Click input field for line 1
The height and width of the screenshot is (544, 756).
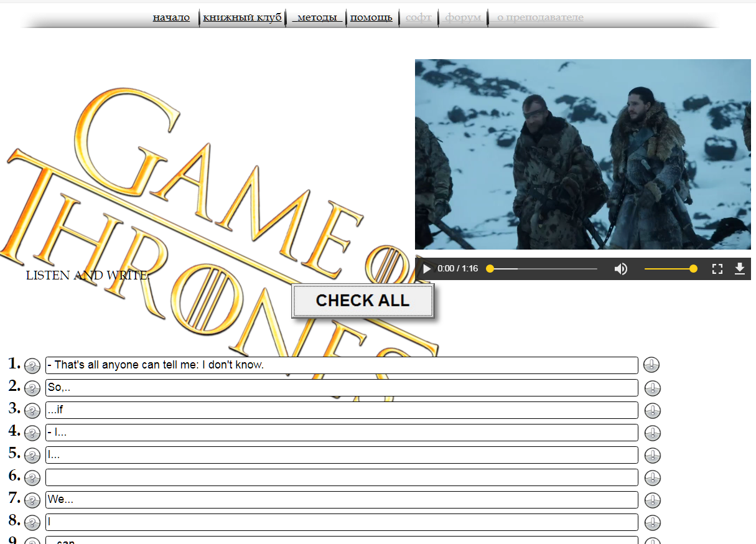342,365
